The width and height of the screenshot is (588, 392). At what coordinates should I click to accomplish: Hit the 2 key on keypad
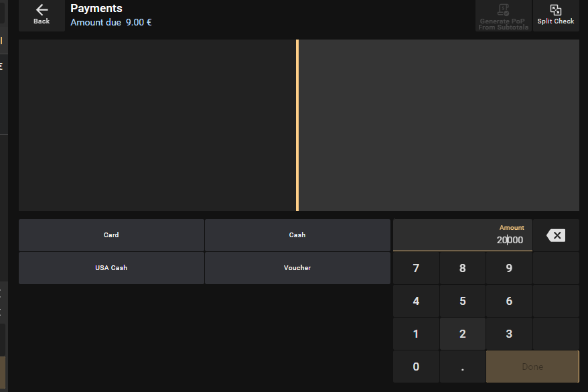point(462,334)
